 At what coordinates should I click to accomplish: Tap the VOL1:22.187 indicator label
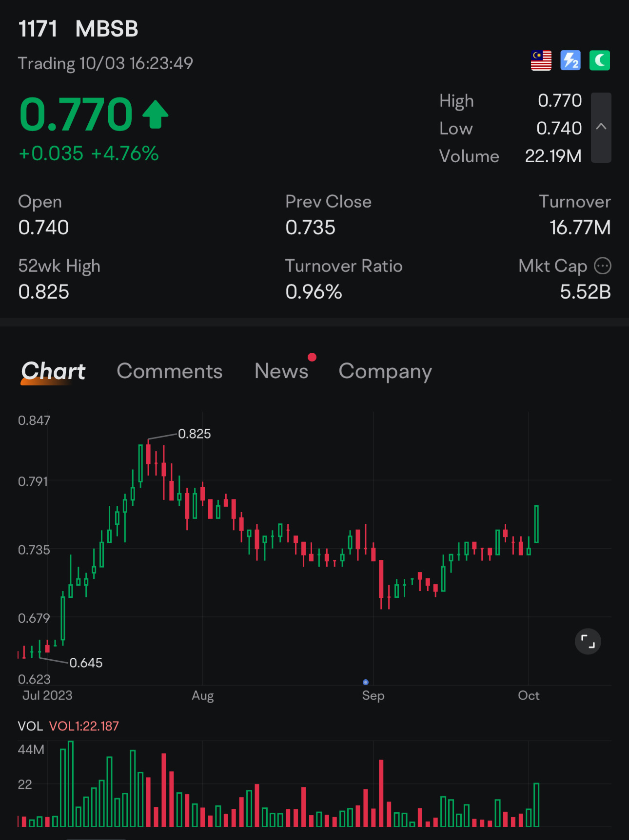point(84,726)
